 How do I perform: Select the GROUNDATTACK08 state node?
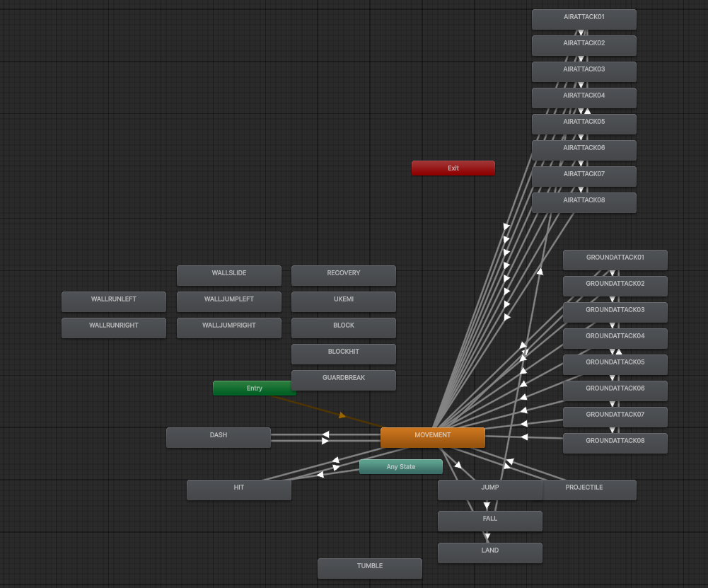[x=615, y=443]
